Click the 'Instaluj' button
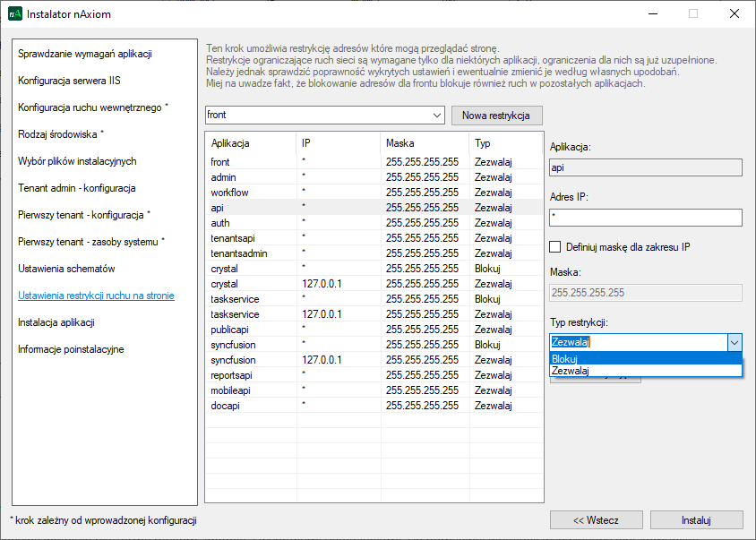 [x=696, y=520]
